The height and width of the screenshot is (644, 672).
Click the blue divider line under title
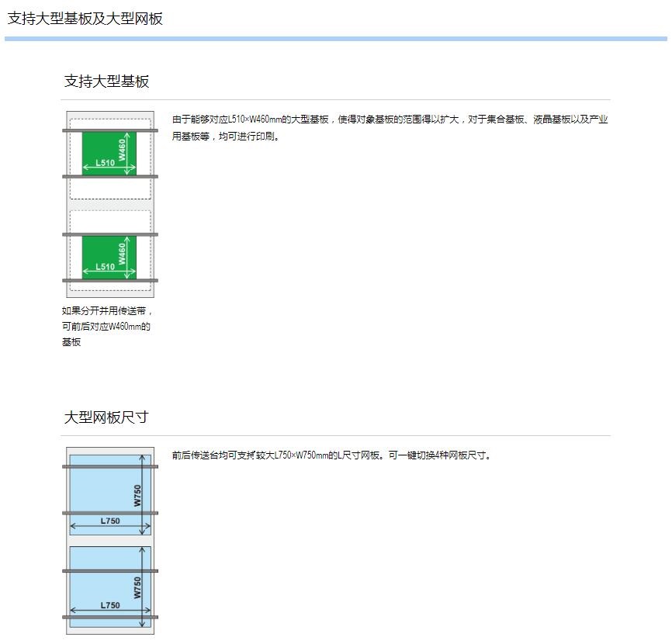tap(336, 38)
